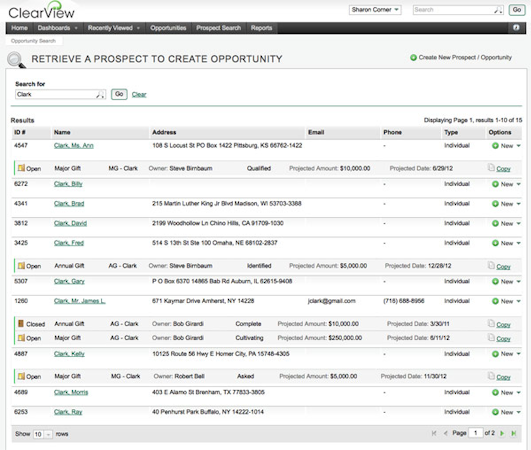Click the help icon in navigation bar
This screenshot has height=450, width=531.
(x=516, y=28)
